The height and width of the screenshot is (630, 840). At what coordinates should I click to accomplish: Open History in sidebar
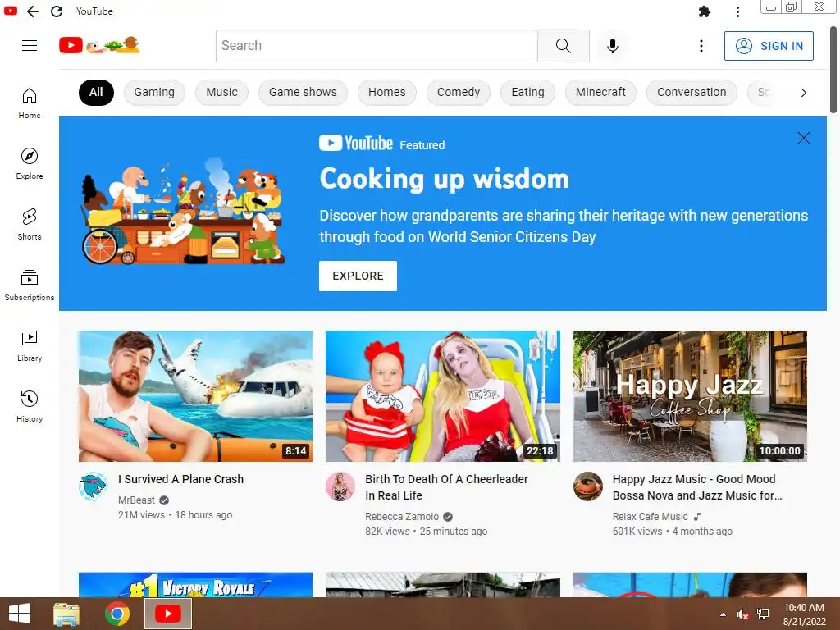tap(30, 406)
